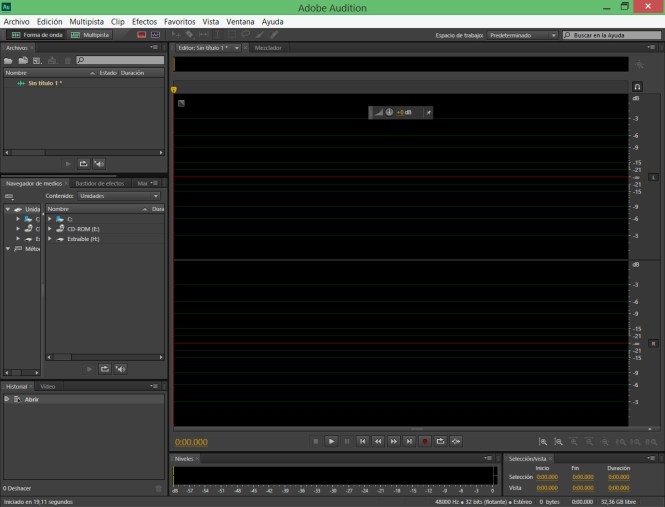This screenshot has width=665, height=507.
Task: Open Edición menu
Action: (x=49, y=22)
